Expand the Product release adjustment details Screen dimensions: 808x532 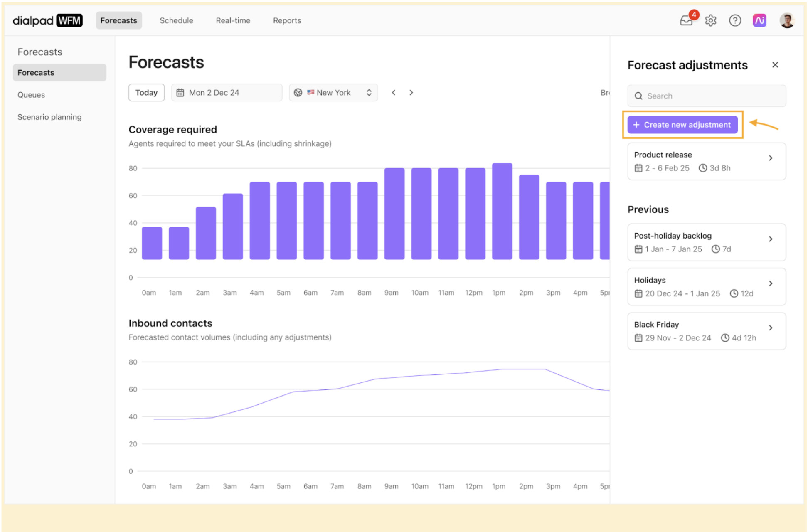pyautogui.click(x=771, y=158)
